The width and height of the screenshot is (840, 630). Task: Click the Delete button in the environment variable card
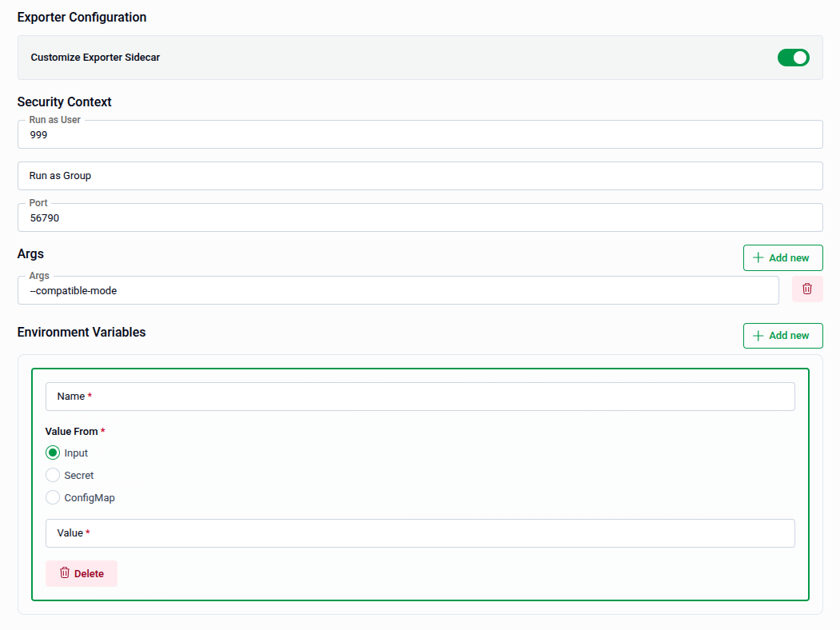[81, 573]
